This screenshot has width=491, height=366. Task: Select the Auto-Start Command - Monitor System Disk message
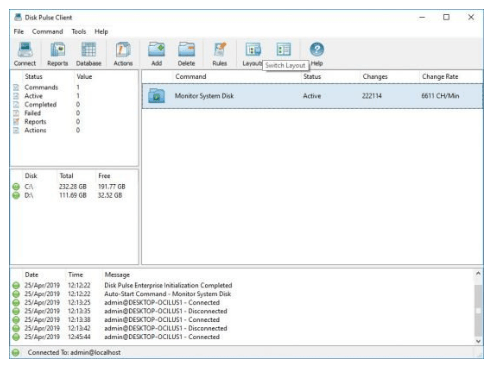tap(167, 294)
